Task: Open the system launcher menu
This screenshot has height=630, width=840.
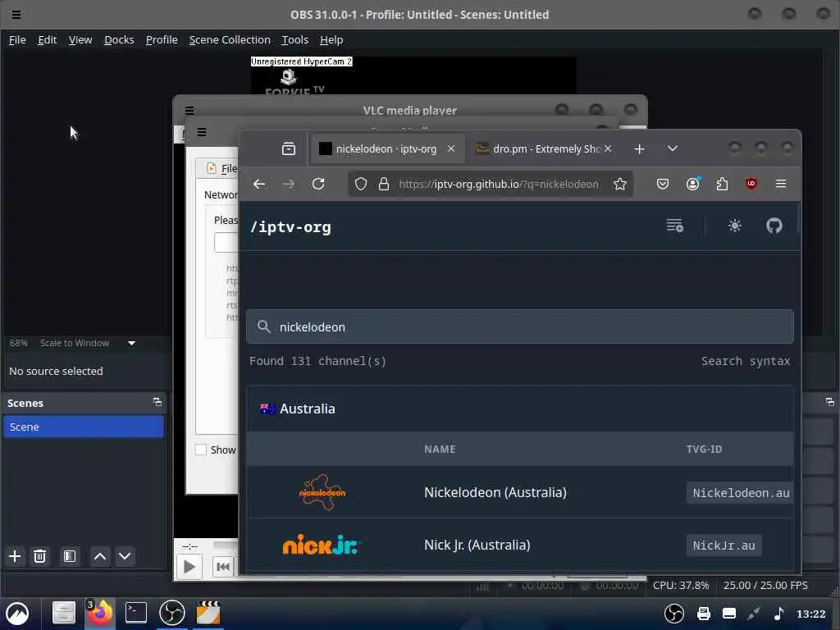Action: coord(17,613)
